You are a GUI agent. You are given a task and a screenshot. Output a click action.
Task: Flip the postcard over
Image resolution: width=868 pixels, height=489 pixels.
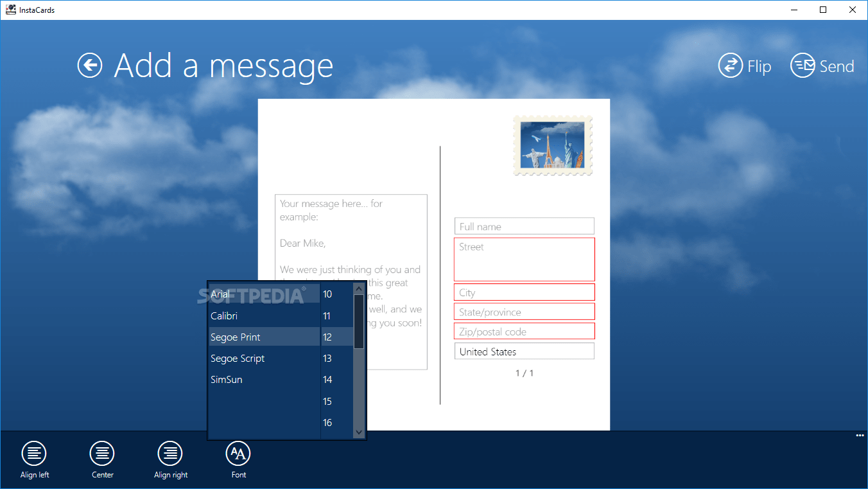pyautogui.click(x=744, y=66)
